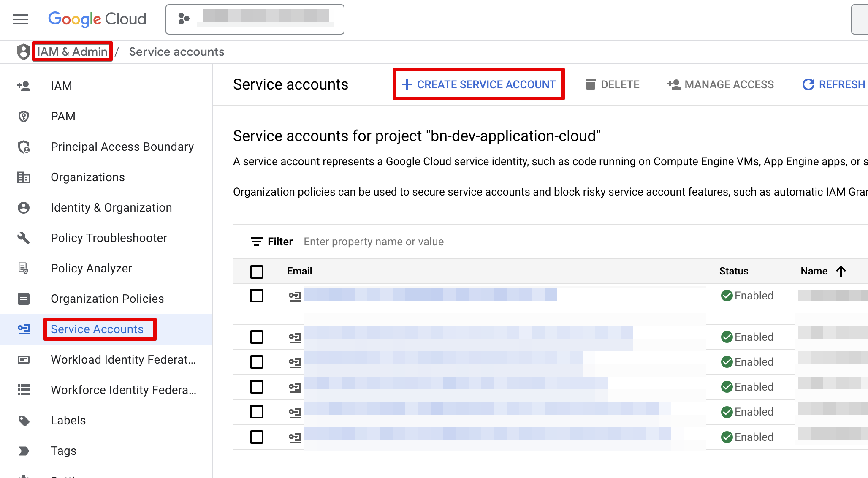Click the Principal Access Boundary icon

point(24,147)
